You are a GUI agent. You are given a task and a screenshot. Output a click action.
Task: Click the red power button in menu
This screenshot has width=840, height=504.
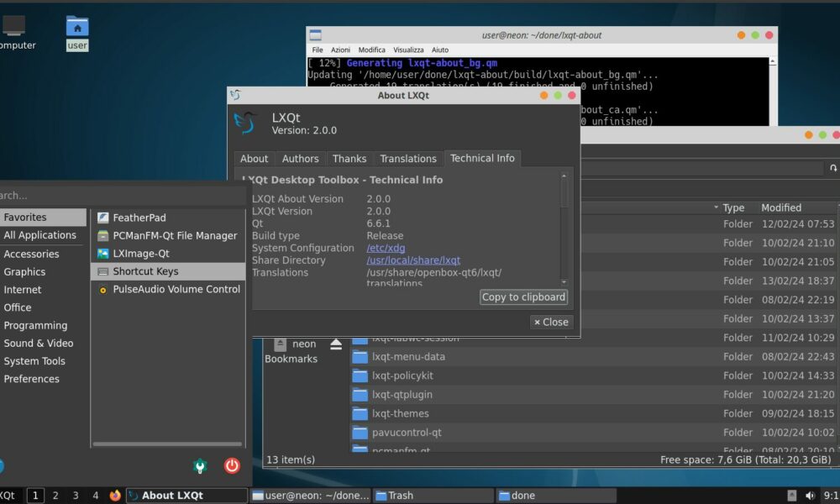pos(232,465)
